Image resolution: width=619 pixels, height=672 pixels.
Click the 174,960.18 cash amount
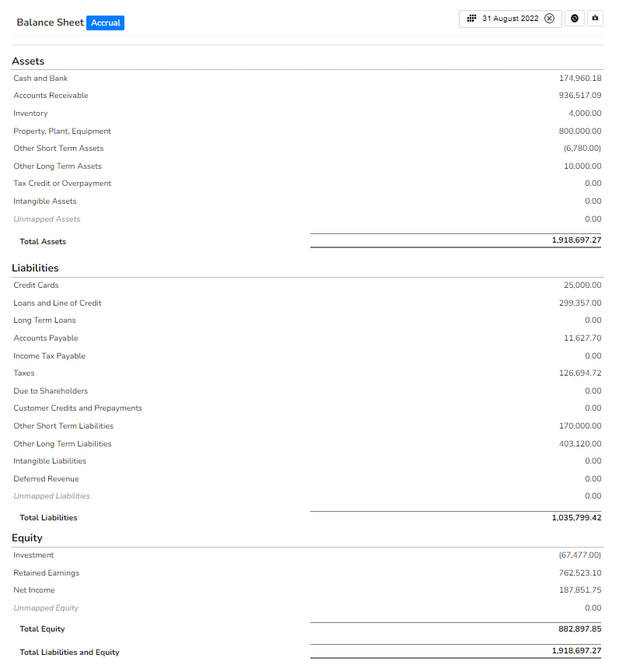580,78
